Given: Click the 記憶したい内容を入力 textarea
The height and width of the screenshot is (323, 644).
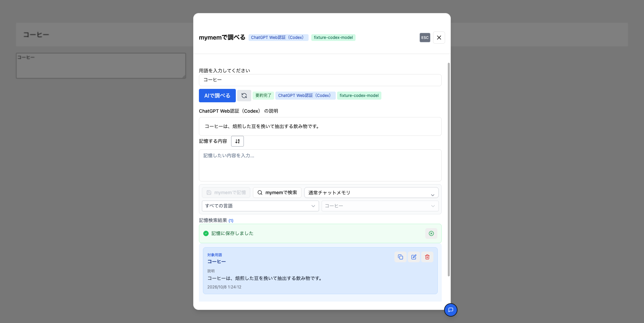Looking at the screenshot, I should click(x=320, y=165).
